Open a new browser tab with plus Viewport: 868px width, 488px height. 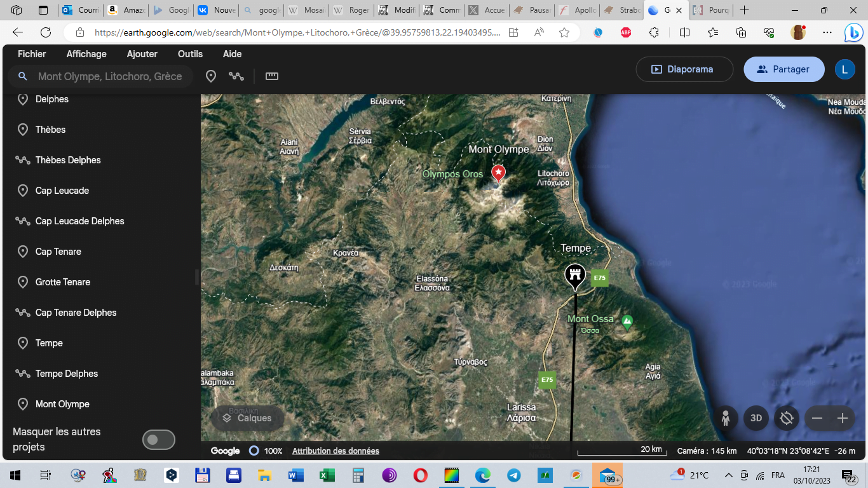(x=745, y=10)
